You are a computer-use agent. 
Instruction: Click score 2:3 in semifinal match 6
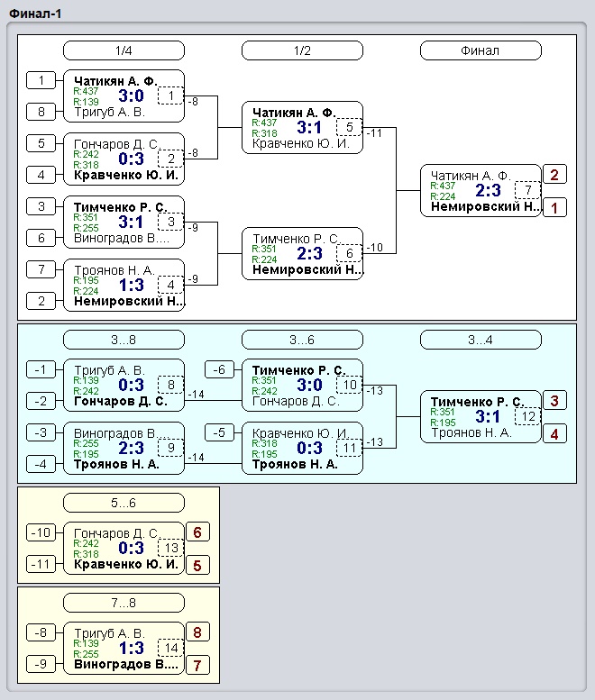click(309, 253)
